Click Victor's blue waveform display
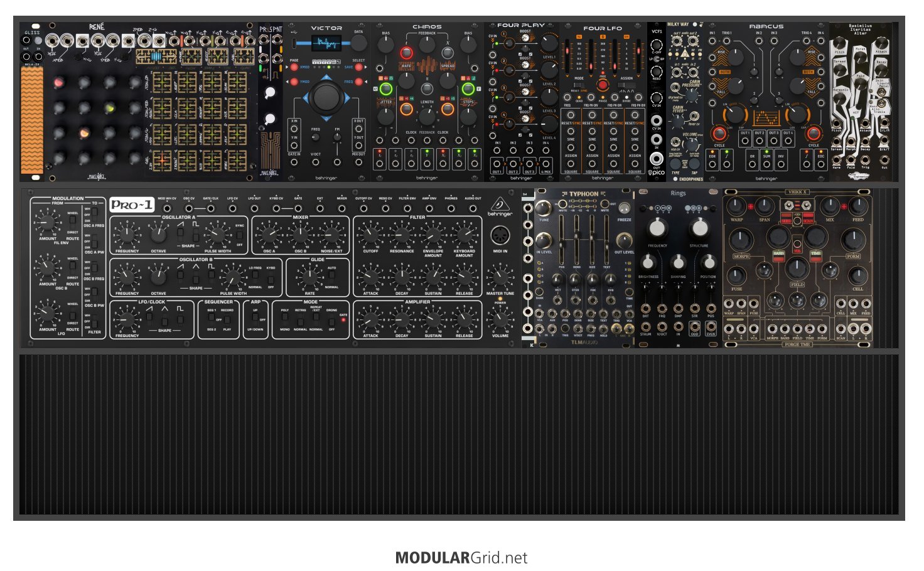This screenshot has width=924, height=571. [x=326, y=43]
